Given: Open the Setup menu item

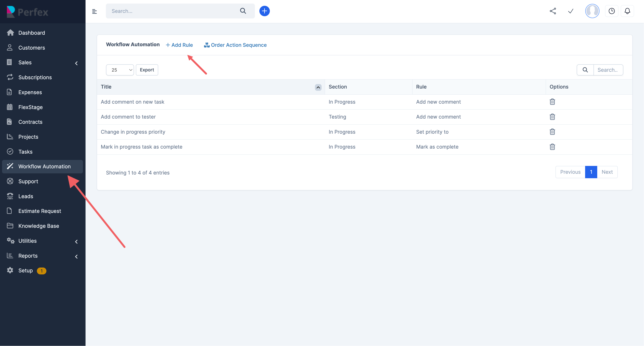Looking at the screenshot, I should [26, 270].
